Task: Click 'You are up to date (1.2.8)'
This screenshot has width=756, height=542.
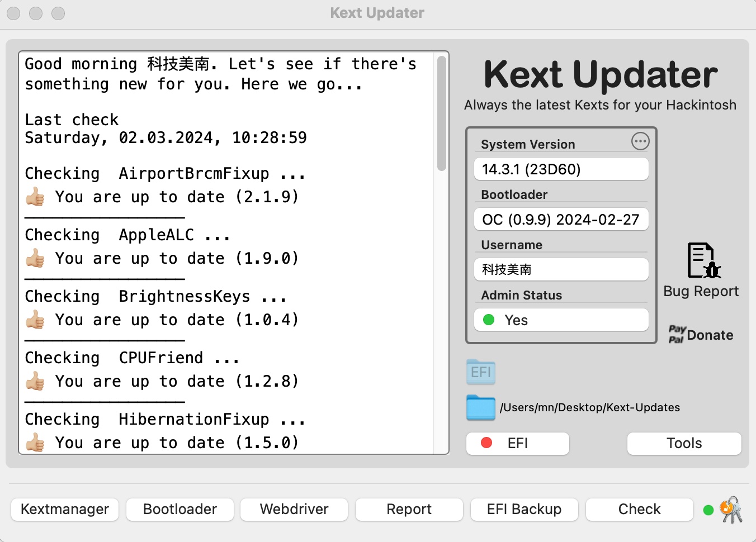Action: [177, 381]
